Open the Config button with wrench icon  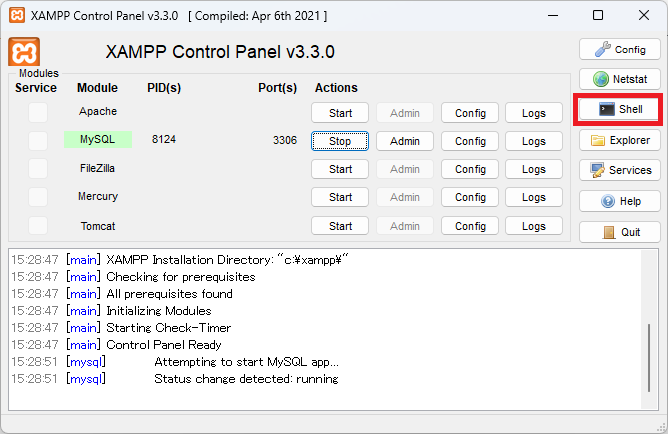[x=620, y=49]
